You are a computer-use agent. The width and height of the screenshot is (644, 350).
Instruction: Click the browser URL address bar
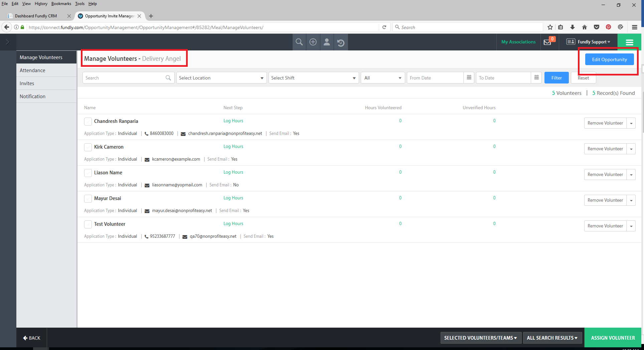click(202, 27)
